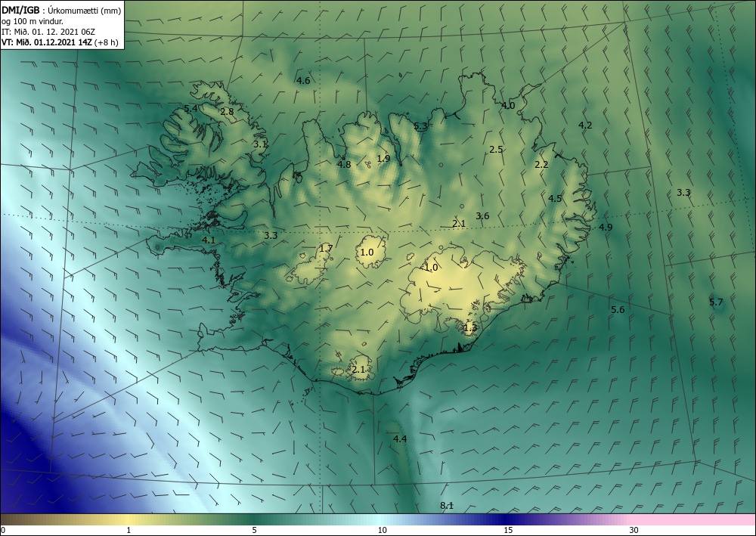Click the 4.9 value off the east coast
This screenshot has width=756, height=536.
tap(606, 227)
